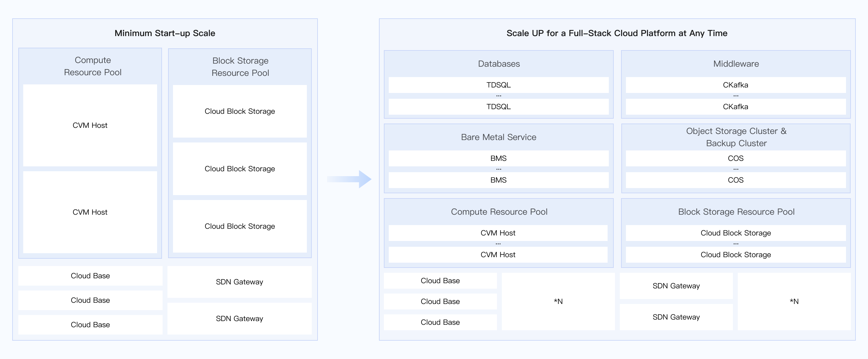Click the second COS entry in Object Storage Cluster
Viewport: 868px width, 359px height.
tap(736, 180)
